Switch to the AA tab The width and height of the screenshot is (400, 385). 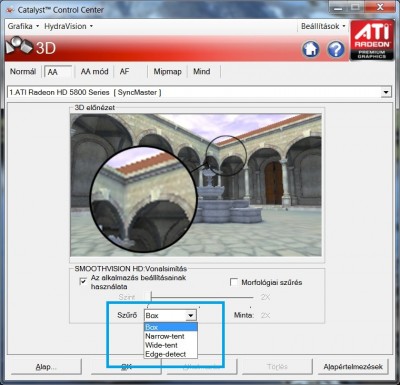pyautogui.click(x=58, y=72)
